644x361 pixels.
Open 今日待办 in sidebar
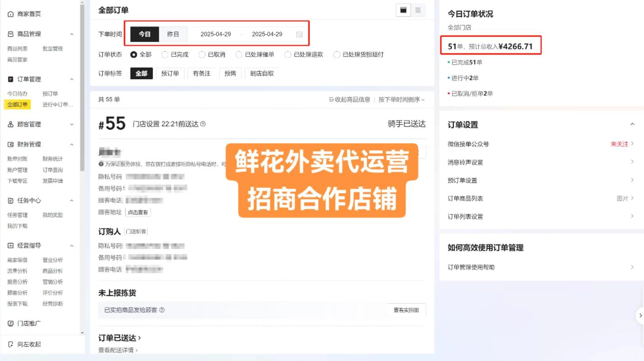[x=17, y=94]
